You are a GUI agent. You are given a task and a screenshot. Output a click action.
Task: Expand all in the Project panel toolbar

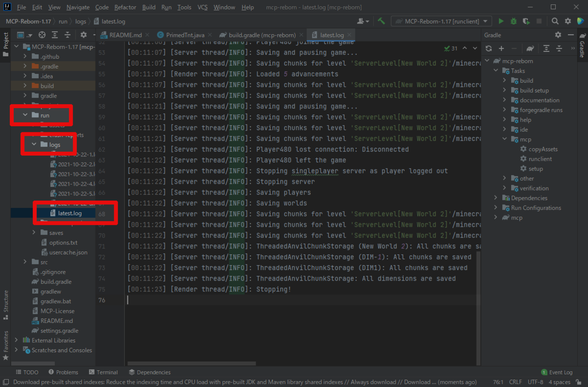[x=55, y=35]
